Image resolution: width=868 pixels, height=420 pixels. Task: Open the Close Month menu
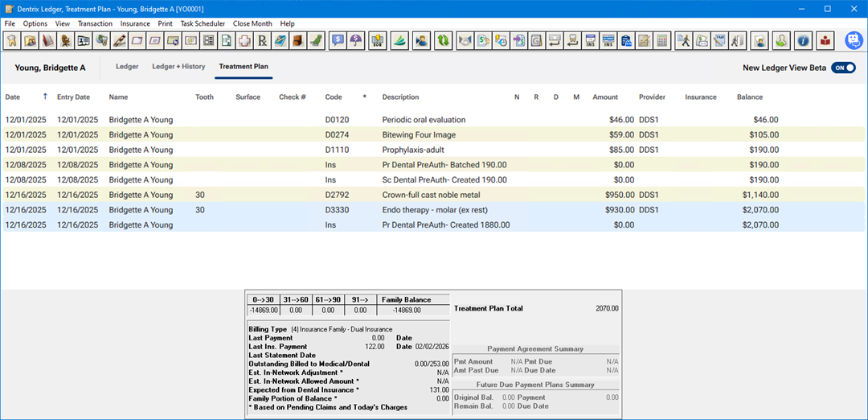pyautogui.click(x=252, y=23)
